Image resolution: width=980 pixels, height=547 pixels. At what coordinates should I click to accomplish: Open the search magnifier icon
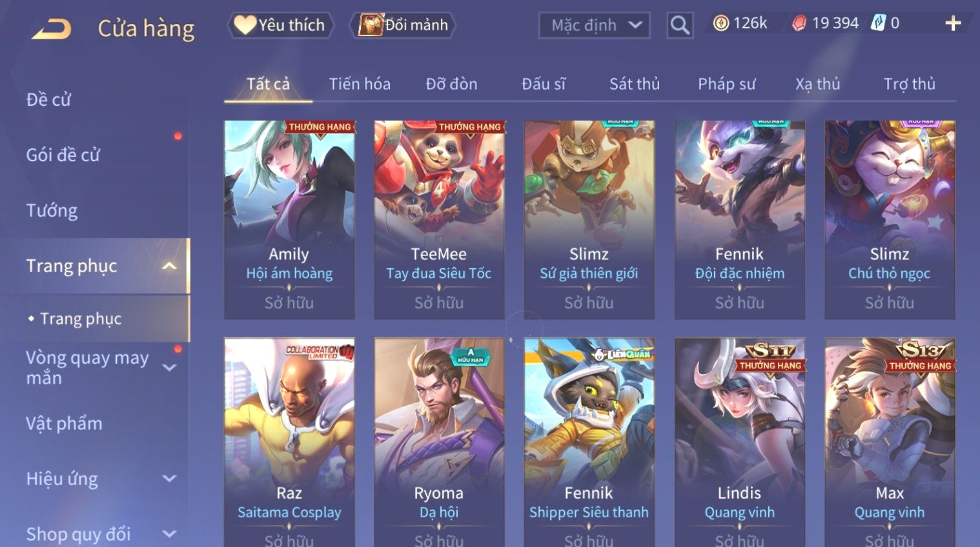[680, 25]
